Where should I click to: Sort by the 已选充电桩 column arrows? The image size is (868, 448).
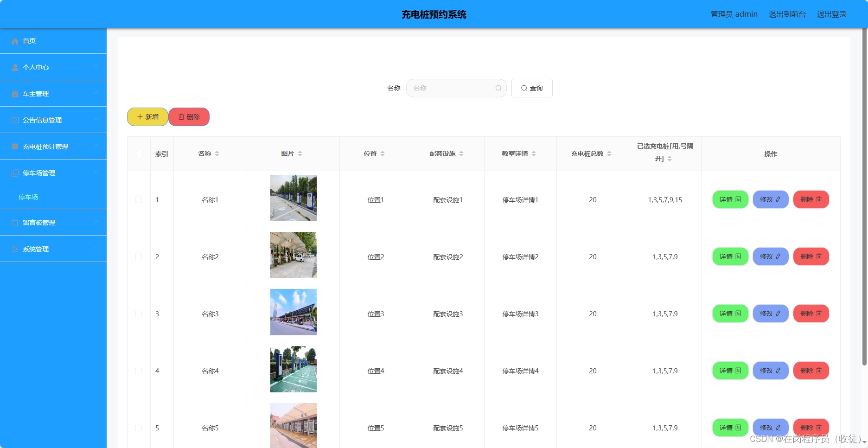670,159
